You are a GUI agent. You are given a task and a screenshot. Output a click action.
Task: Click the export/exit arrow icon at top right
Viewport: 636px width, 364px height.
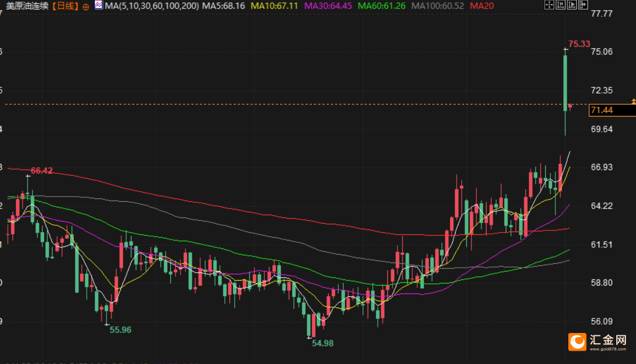point(583,5)
